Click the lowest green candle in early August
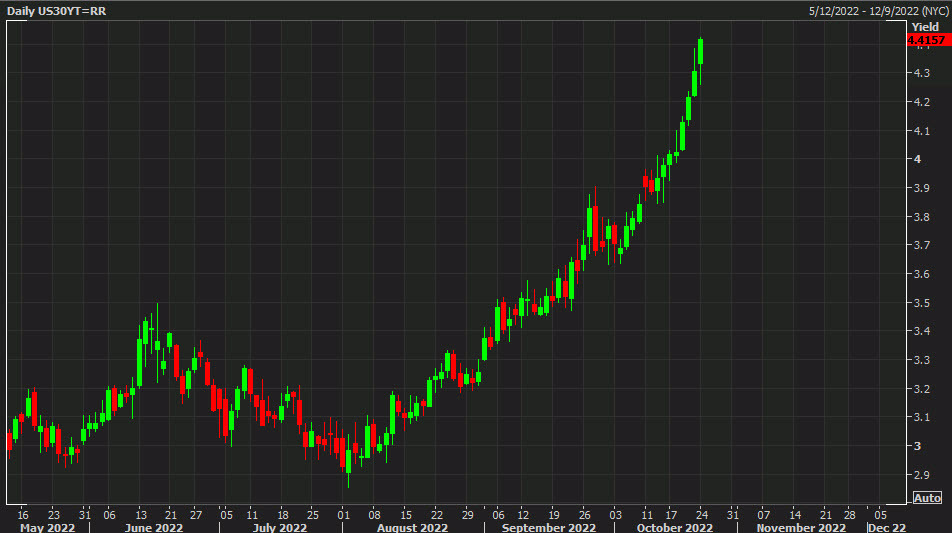952x533 pixels. (348, 460)
